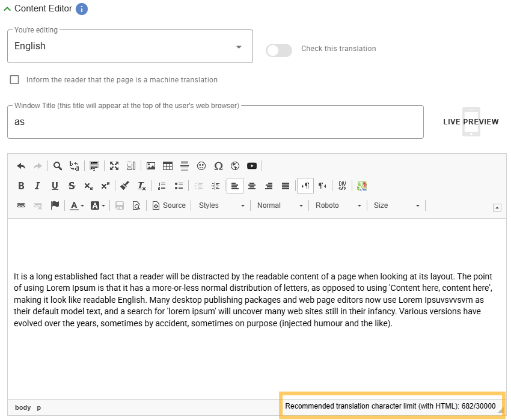Insert a table into the content
This screenshot has width=511, height=420.
coord(168,166)
